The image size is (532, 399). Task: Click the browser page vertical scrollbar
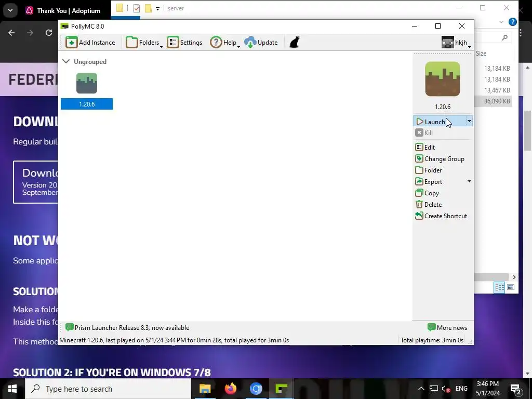(528, 130)
